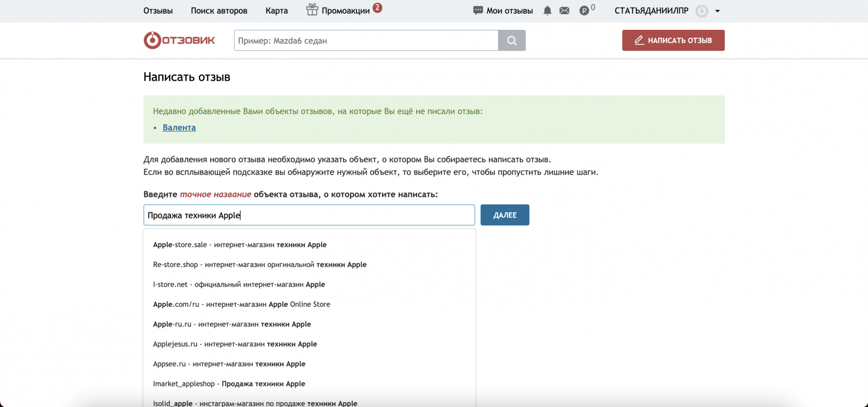Viewport: 868px width, 407px height.
Task: Choose the Applejesus.ru suggestion
Action: pos(309,344)
